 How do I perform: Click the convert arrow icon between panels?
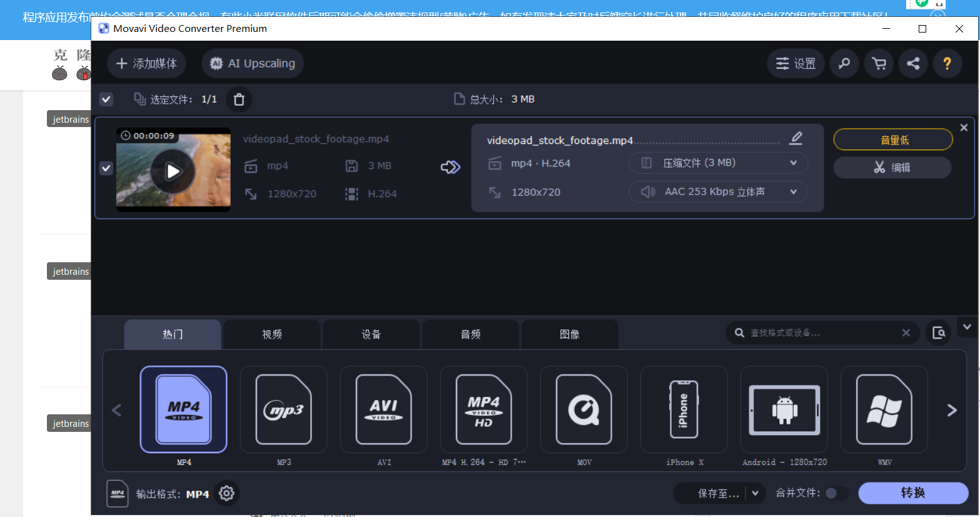(x=450, y=166)
